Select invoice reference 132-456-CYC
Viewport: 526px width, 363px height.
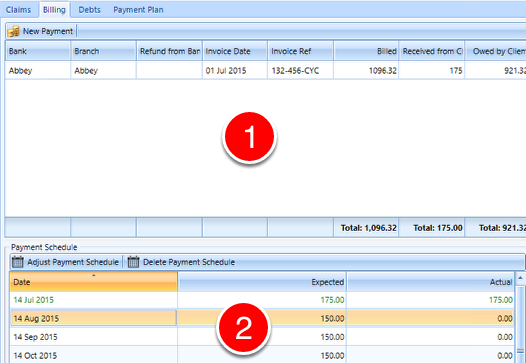point(301,70)
